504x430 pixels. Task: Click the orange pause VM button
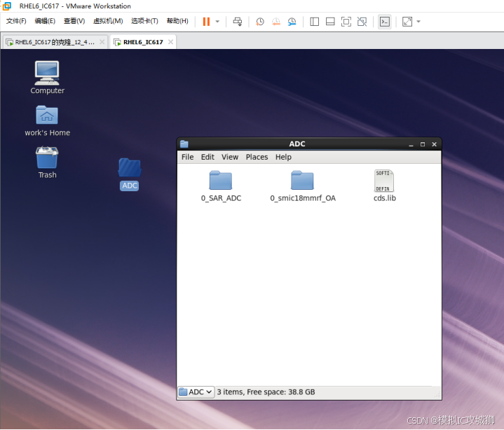point(206,22)
